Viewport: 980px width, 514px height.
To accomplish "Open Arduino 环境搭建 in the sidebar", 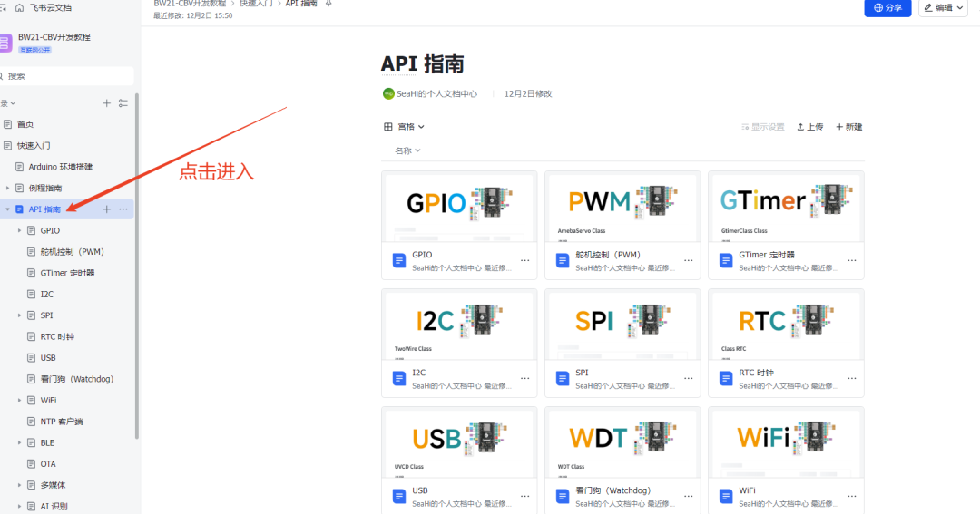I will [x=61, y=167].
